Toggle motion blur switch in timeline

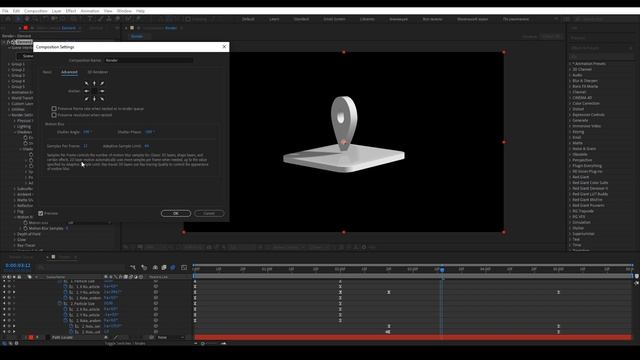(173, 267)
